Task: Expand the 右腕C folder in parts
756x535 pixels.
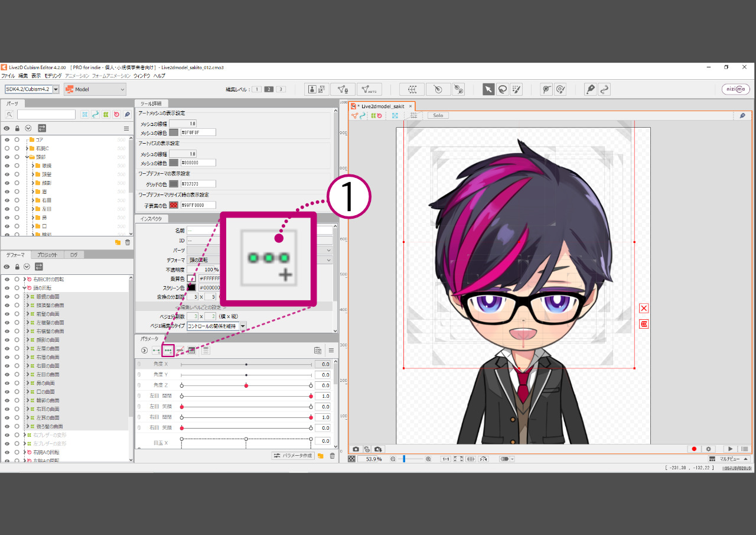Action: [28, 148]
